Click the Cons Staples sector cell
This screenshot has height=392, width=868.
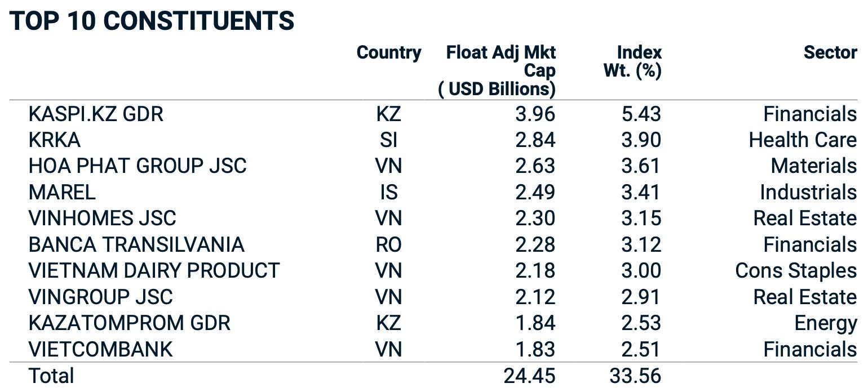point(796,270)
